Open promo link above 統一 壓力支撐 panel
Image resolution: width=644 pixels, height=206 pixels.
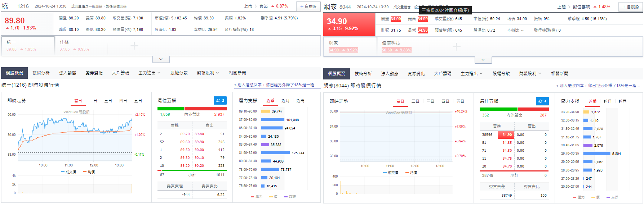(x=276, y=85)
